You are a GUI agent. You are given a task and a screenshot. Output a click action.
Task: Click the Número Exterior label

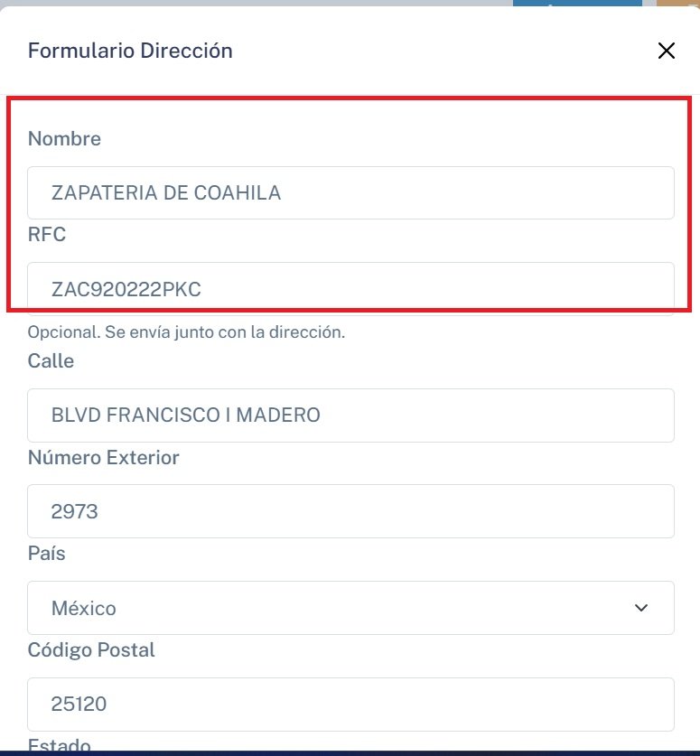[x=103, y=458]
